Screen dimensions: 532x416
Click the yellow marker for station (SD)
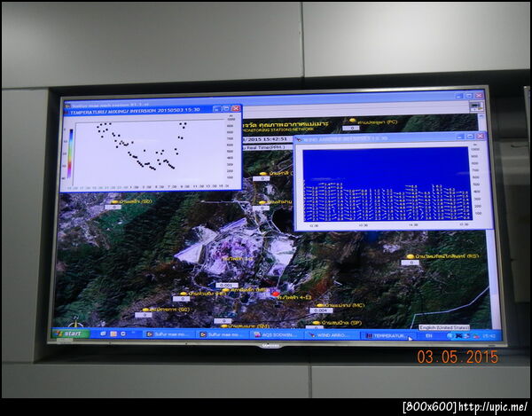point(115,202)
